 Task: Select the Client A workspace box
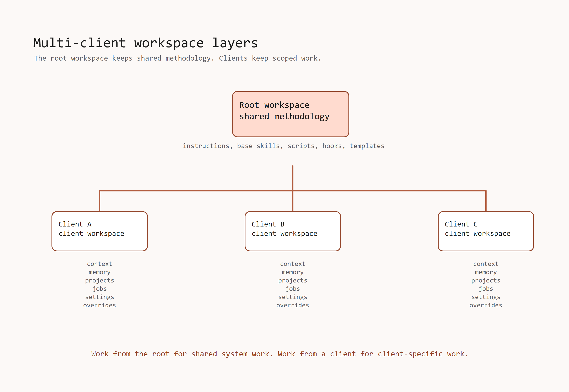[x=100, y=231]
